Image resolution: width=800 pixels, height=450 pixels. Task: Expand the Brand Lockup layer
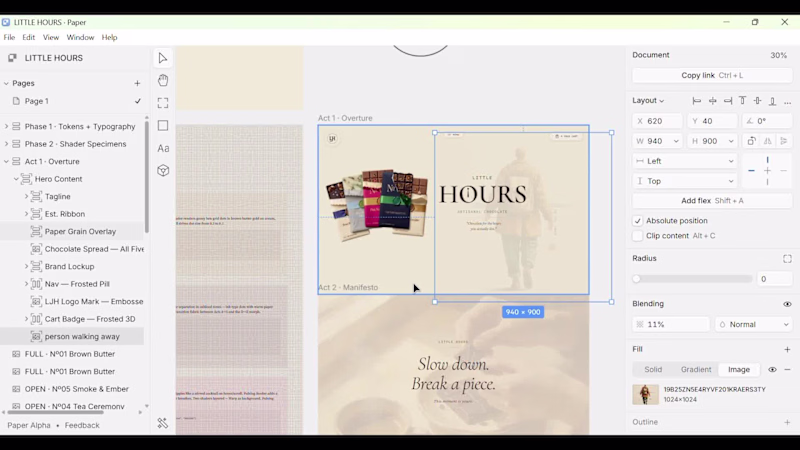26,266
